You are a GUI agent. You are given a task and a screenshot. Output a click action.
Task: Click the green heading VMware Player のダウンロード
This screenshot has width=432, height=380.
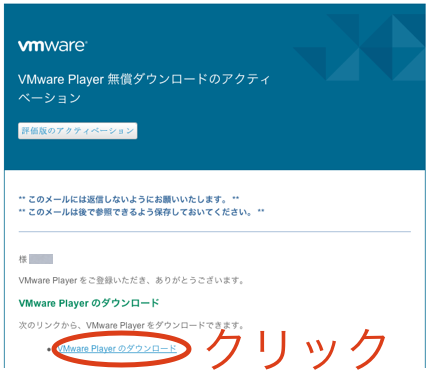click(89, 303)
